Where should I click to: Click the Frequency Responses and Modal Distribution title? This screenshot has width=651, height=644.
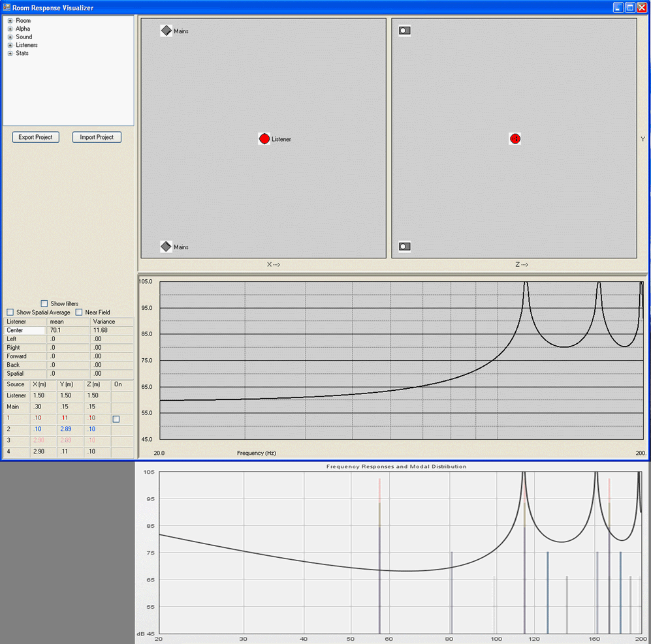pos(396,467)
